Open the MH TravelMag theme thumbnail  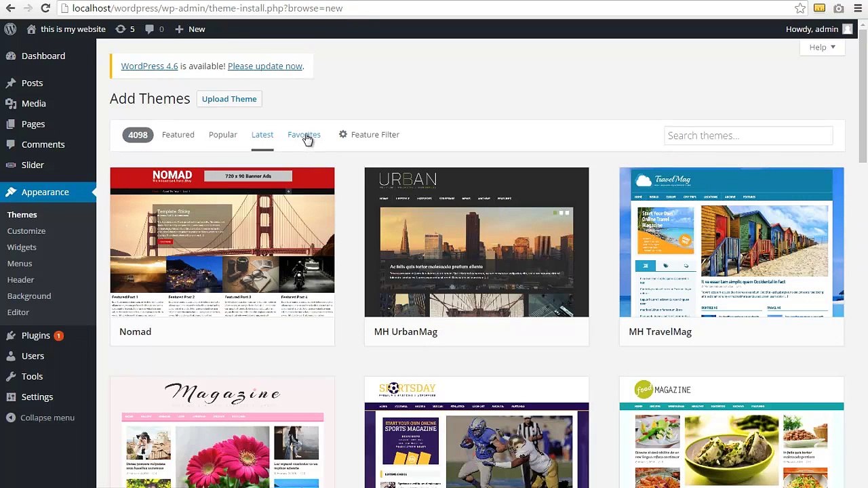click(x=732, y=242)
